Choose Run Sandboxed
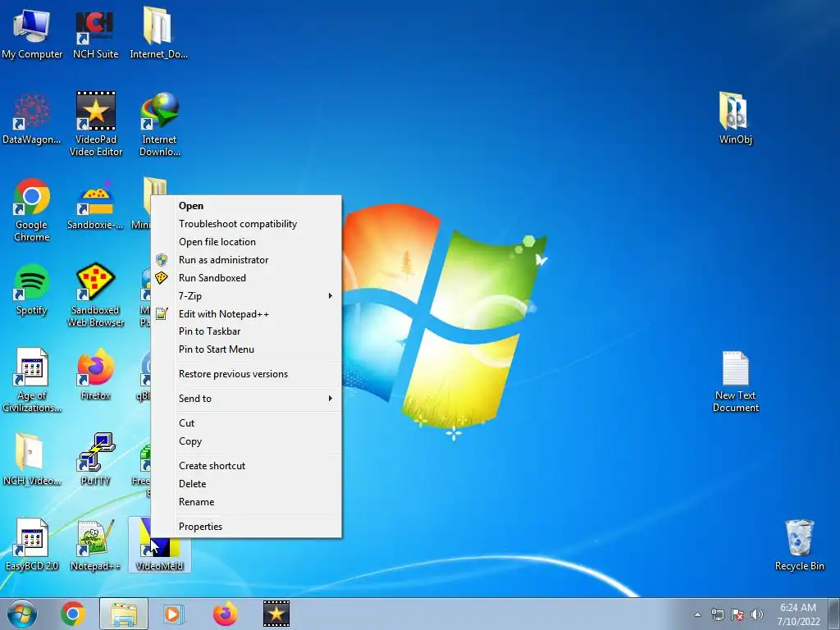840x630 pixels. (x=247, y=278)
